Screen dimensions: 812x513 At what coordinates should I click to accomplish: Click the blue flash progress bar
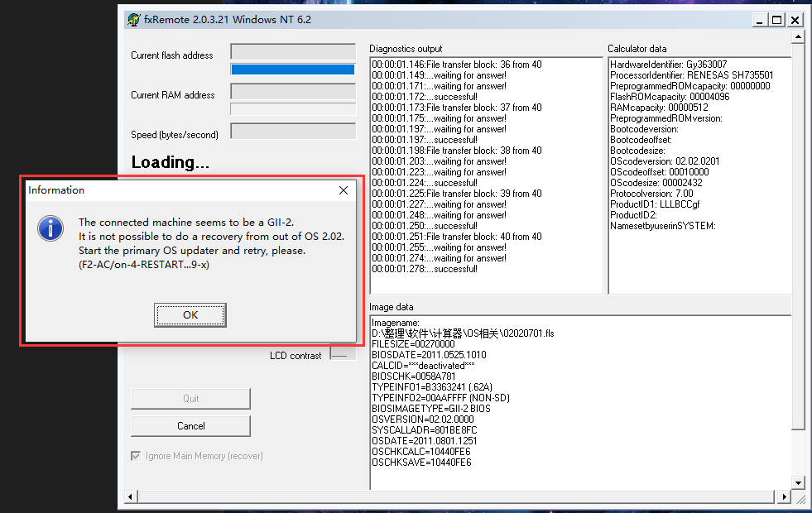click(x=293, y=70)
